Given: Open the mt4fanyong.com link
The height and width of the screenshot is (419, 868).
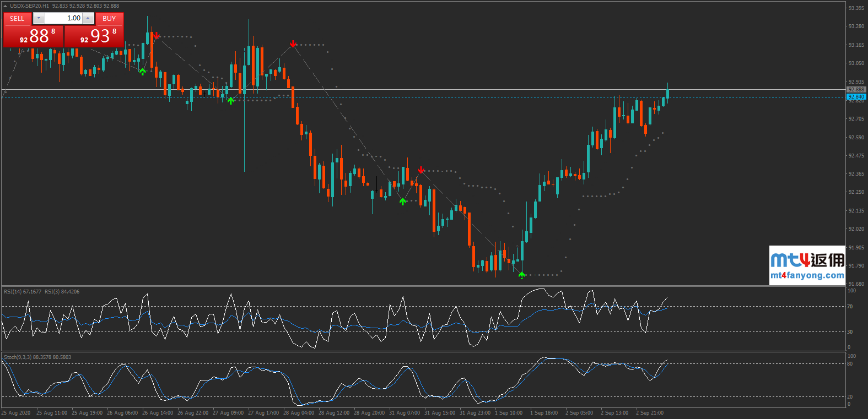Looking at the screenshot, I should (807, 275).
